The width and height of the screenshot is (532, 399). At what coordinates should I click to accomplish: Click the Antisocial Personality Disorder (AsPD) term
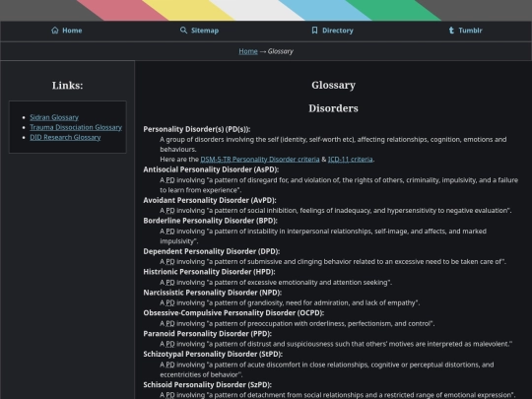pos(211,169)
